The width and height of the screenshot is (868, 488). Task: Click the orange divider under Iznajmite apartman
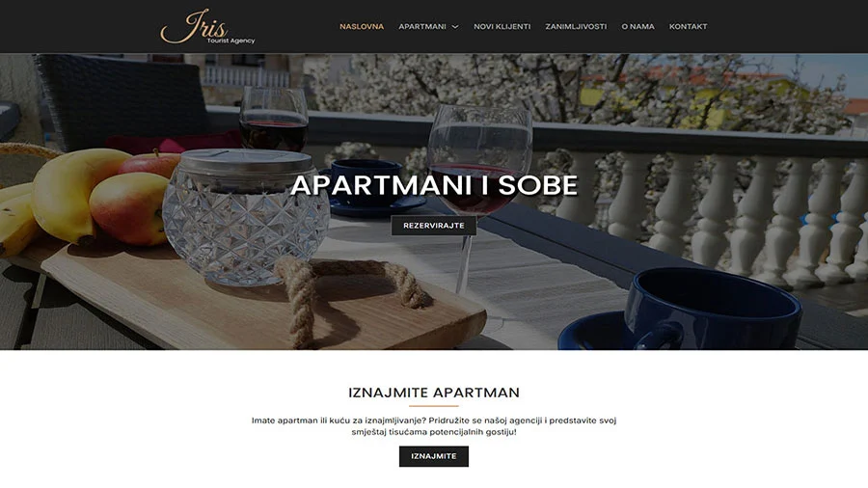[434, 406]
